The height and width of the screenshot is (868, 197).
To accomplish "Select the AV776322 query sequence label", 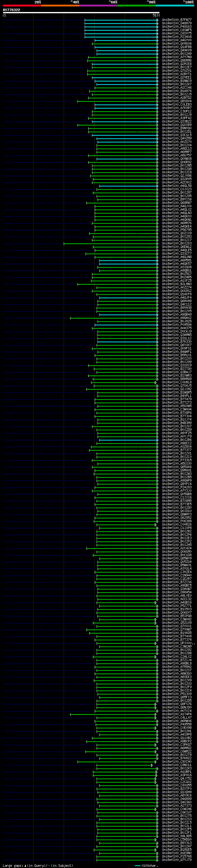I will pos(11,10).
